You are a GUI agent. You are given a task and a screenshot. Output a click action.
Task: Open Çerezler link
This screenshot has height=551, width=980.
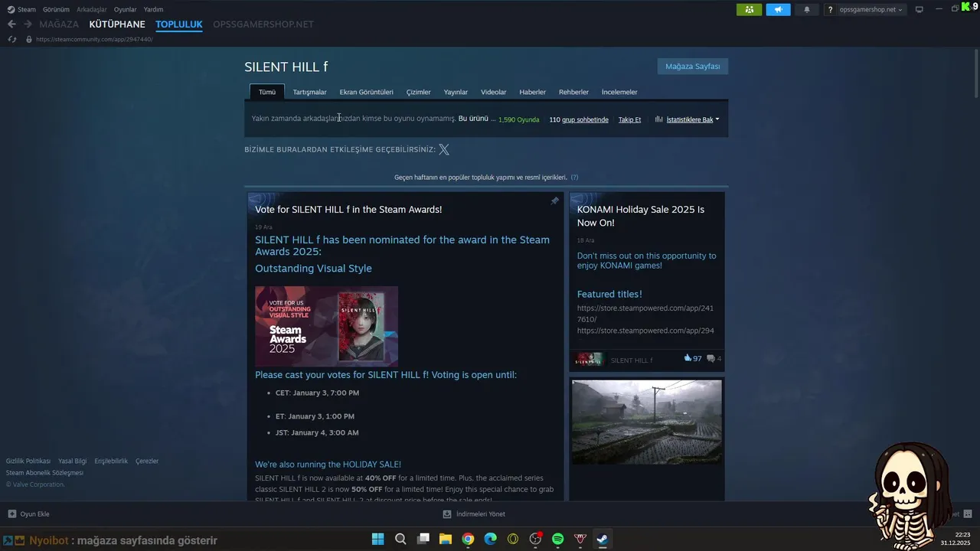pyautogui.click(x=147, y=461)
